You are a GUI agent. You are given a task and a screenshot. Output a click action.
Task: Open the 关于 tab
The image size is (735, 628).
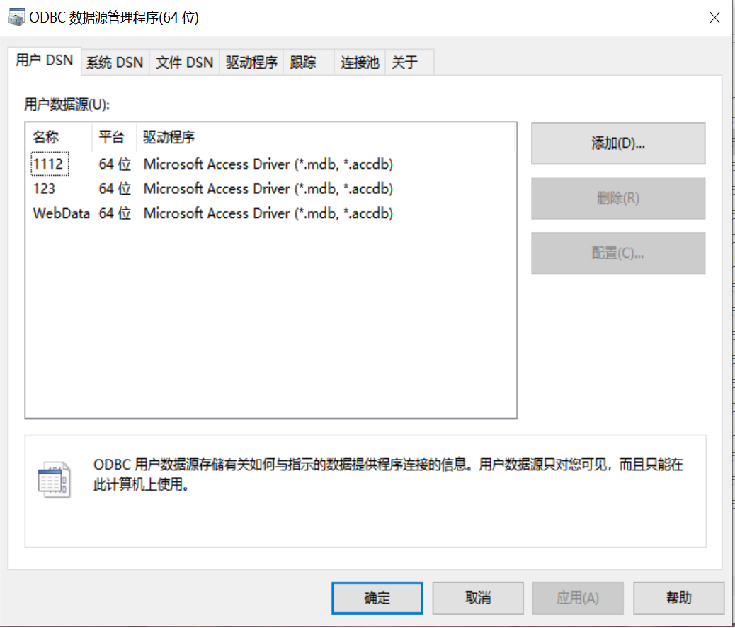pos(409,62)
